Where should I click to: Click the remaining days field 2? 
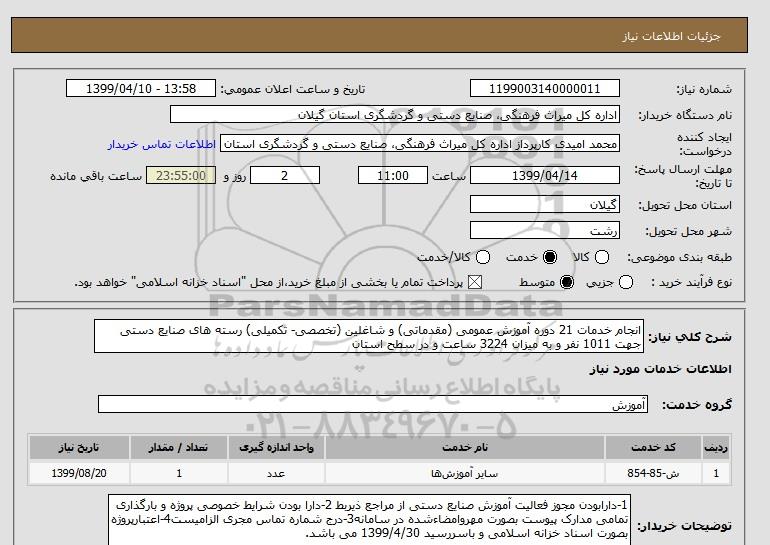click(x=285, y=175)
